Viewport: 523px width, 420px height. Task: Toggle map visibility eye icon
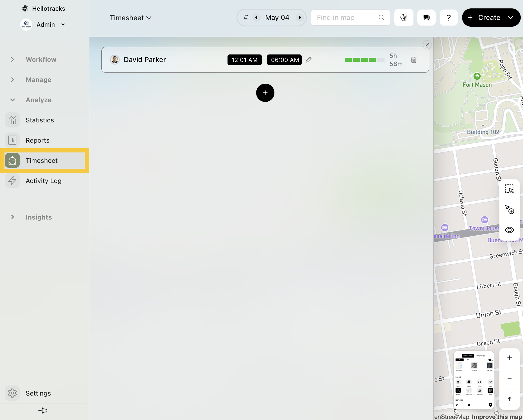[510, 230]
